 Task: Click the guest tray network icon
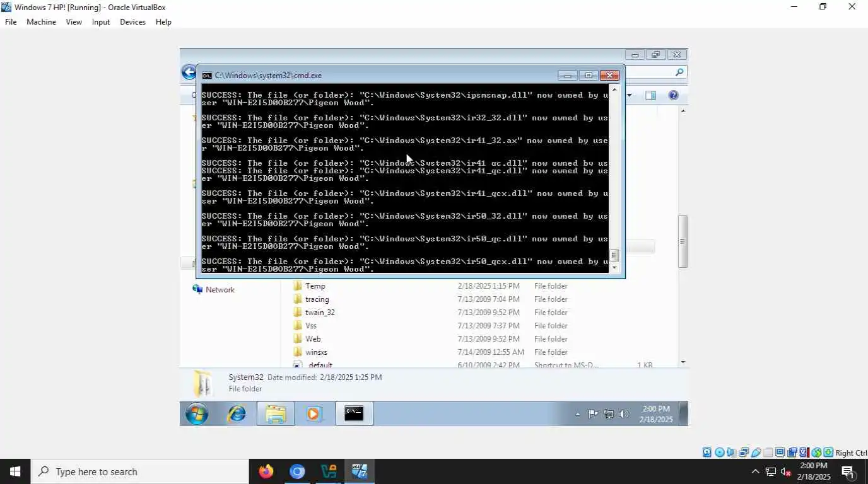(x=609, y=414)
